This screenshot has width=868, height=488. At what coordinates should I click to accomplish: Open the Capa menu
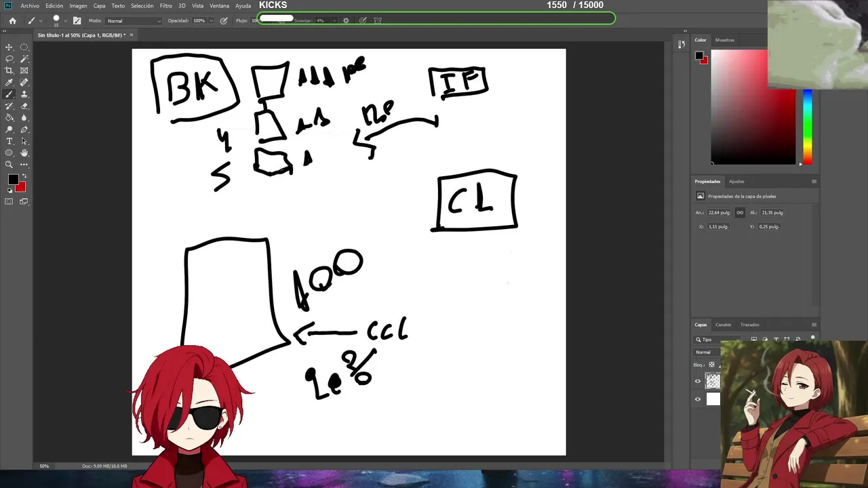(99, 5)
